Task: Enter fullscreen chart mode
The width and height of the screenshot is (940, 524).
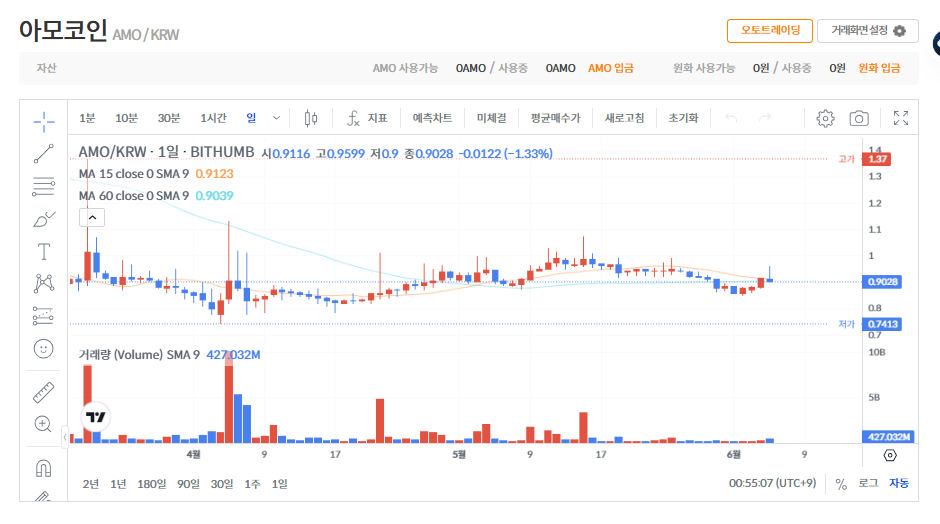Action: pyautogui.click(x=900, y=118)
